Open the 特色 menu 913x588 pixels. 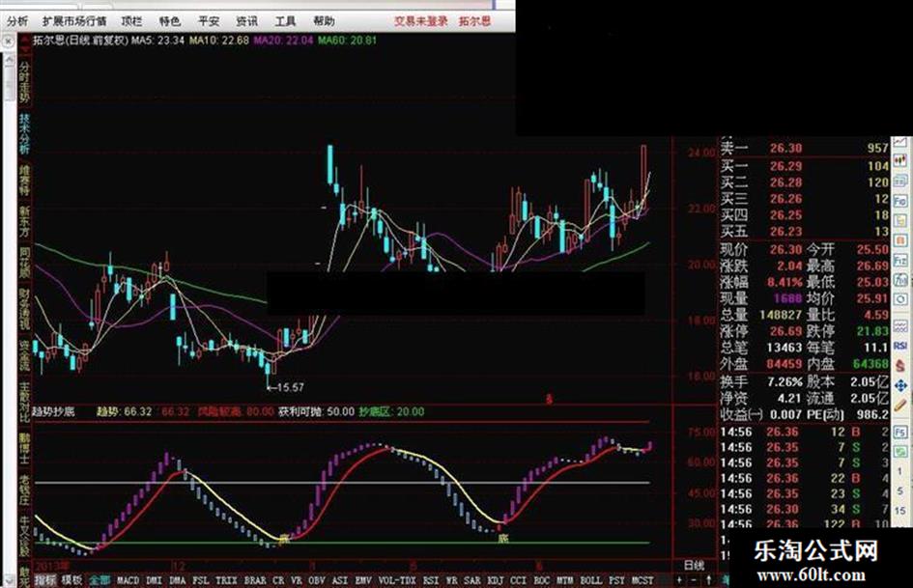pyautogui.click(x=169, y=21)
